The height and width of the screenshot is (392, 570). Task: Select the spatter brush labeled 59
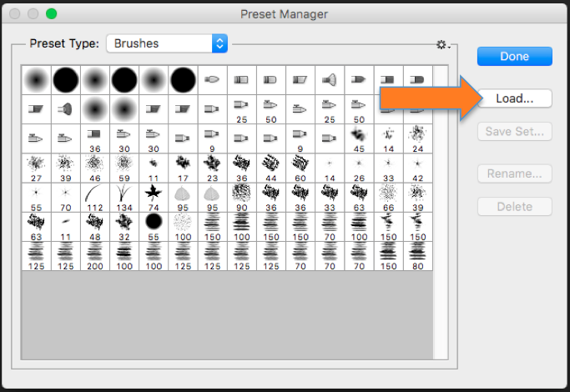124,168
